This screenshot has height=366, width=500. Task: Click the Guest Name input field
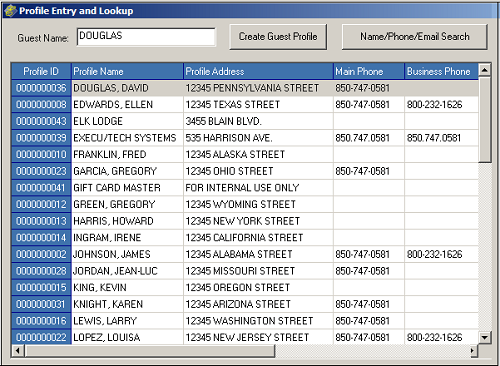146,37
